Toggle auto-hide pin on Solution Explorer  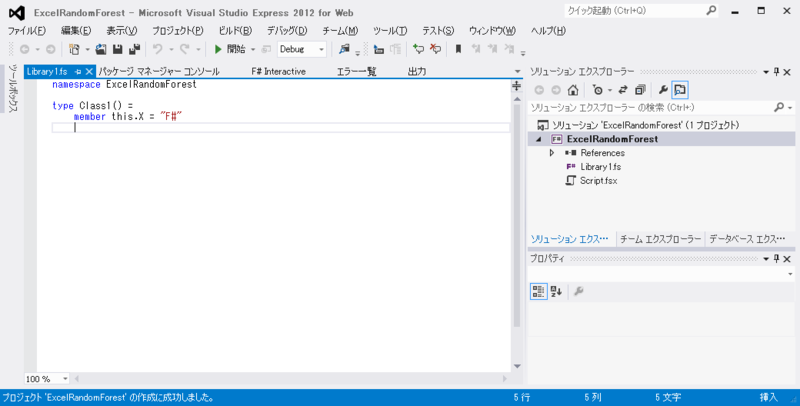[777, 72]
